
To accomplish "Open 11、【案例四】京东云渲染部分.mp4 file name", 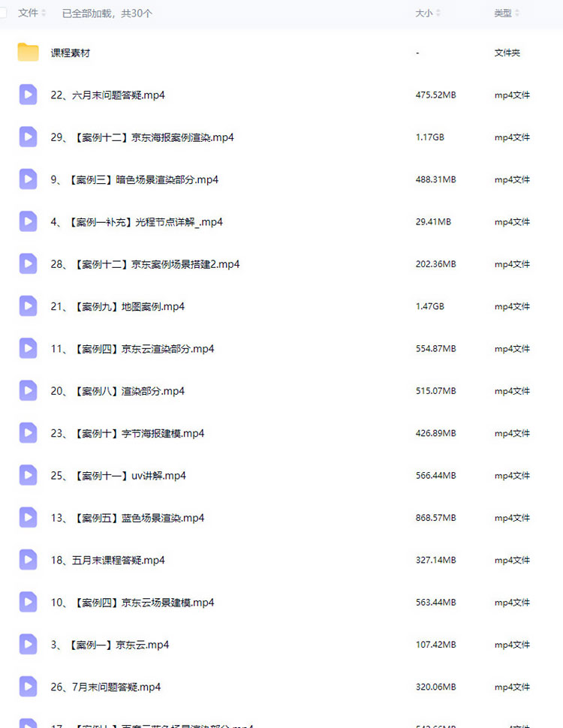I will 132,349.
